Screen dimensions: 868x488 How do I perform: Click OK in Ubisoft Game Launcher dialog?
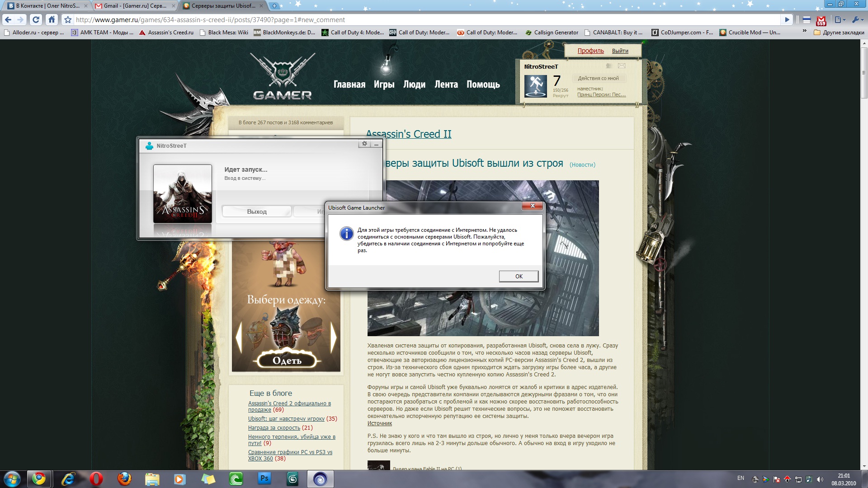(519, 276)
